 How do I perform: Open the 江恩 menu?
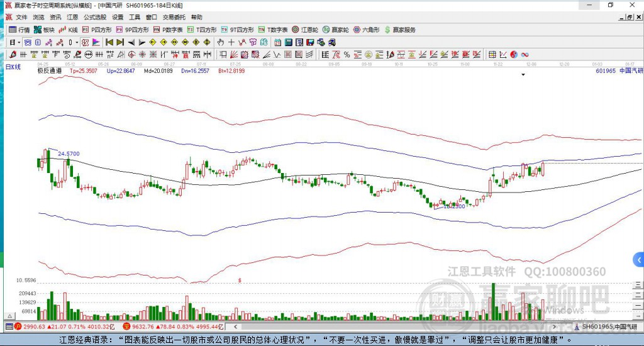(x=72, y=17)
